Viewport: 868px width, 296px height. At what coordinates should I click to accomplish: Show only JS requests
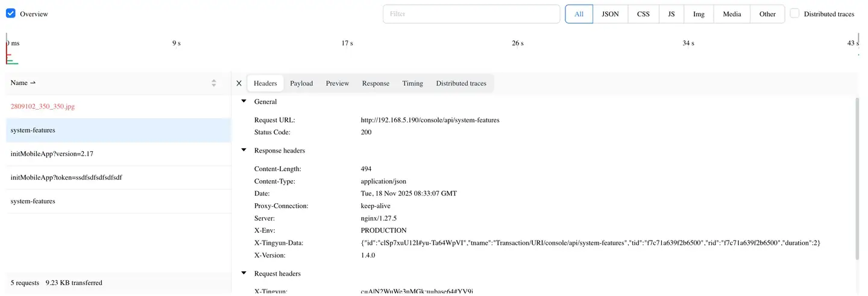[671, 14]
